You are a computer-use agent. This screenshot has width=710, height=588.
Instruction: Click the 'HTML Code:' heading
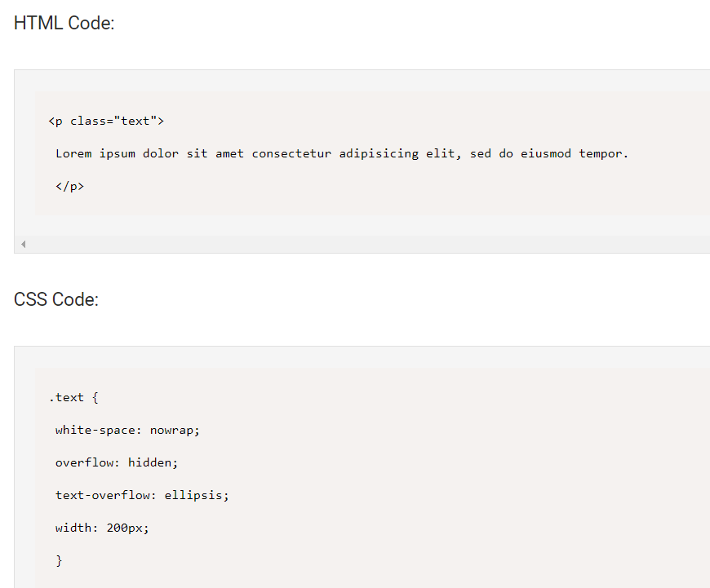[x=64, y=23]
